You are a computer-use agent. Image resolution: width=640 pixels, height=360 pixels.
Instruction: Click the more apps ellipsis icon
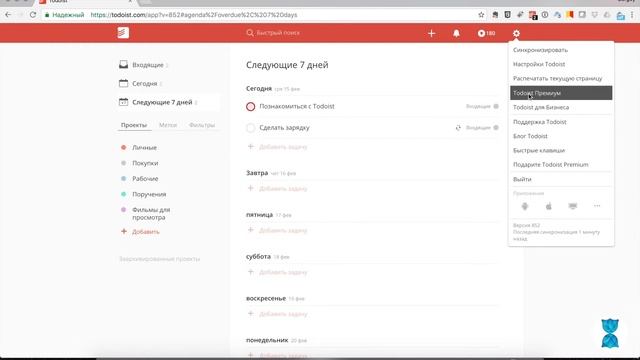coord(597,206)
